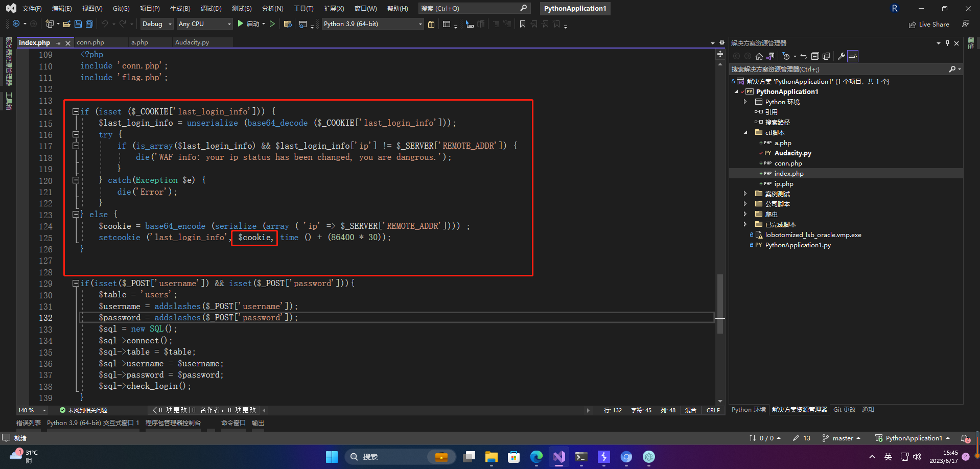Open the Git(G) menu
This screenshot has width=980, height=469.
click(121, 9)
